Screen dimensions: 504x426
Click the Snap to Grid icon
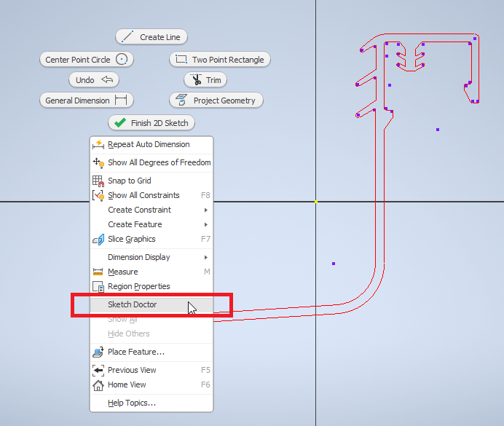(x=98, y=181)
